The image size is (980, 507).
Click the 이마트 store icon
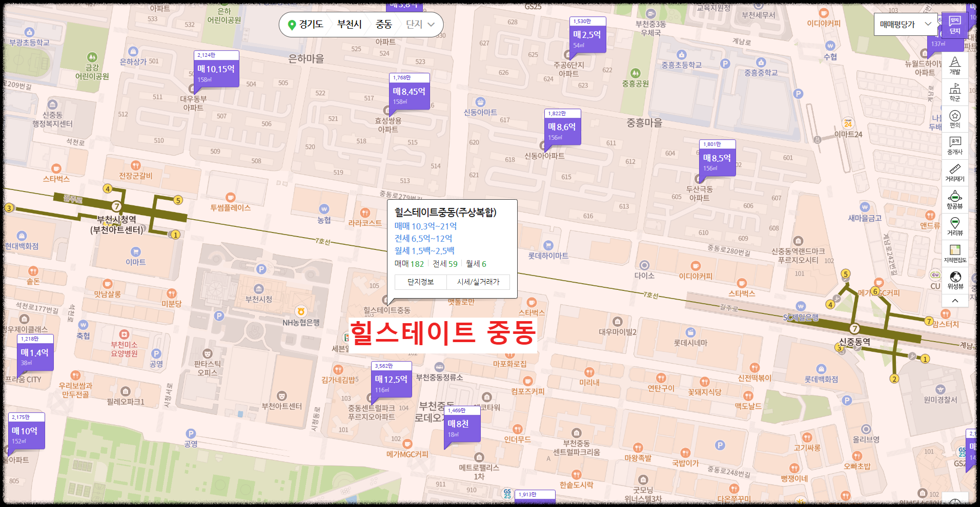(x=135, y=251)
